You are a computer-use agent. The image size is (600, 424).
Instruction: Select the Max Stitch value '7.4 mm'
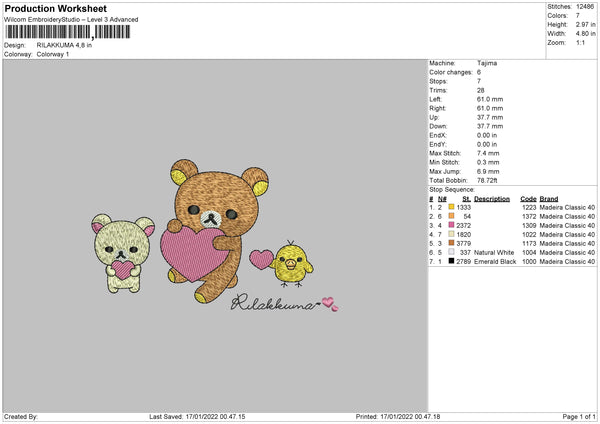point(488,153)
